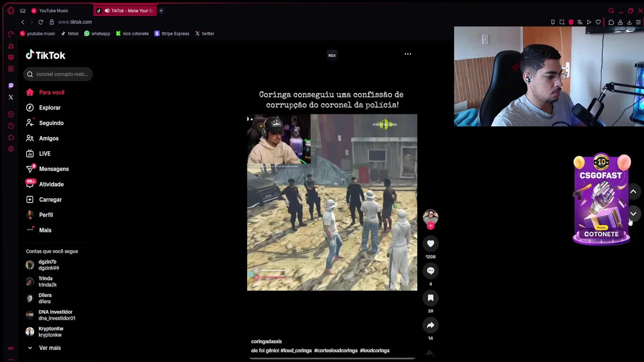
Task: Go back with browser back arrow
Action: (23, 22)
